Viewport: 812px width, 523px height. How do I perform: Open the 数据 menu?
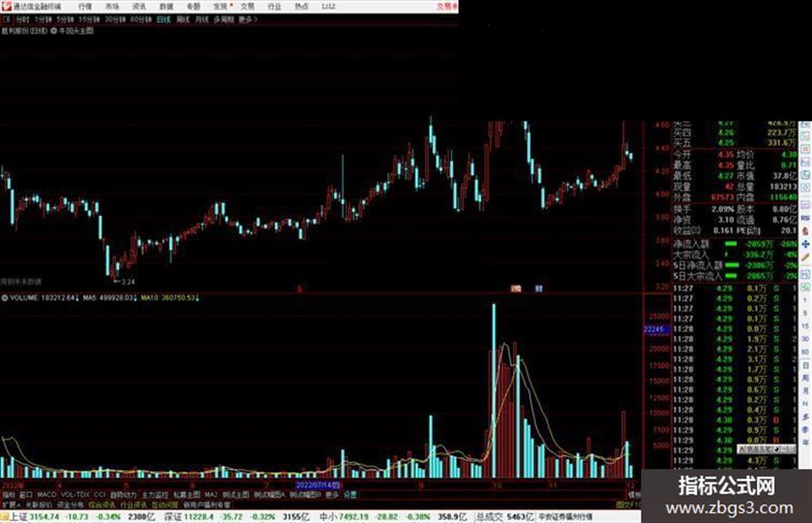pyautogui.click(x=166, y=6)
